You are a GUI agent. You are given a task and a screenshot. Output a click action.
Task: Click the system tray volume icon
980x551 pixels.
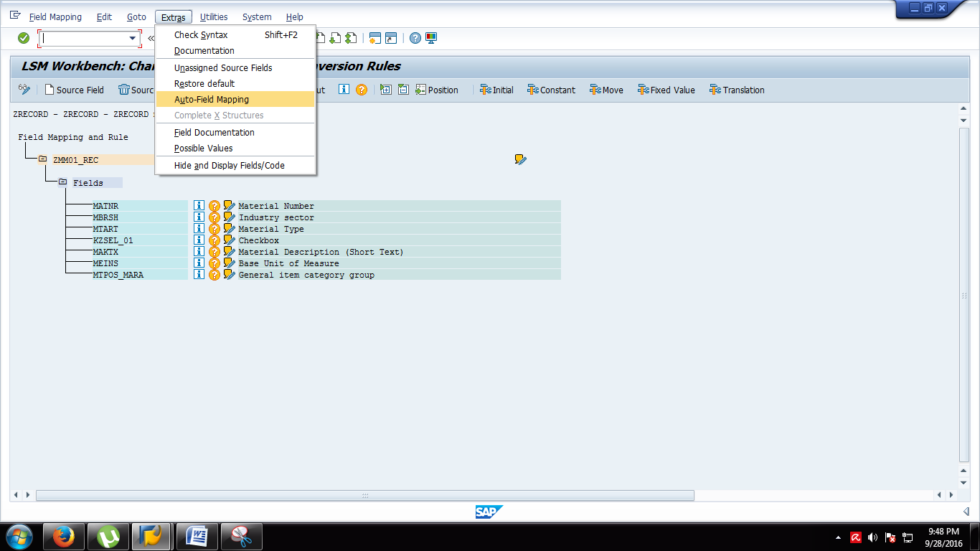coord(872,537)
